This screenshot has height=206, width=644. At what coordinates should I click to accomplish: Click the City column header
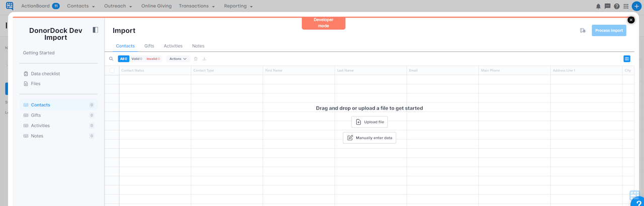pyautogui.click(x=628, y=70)
